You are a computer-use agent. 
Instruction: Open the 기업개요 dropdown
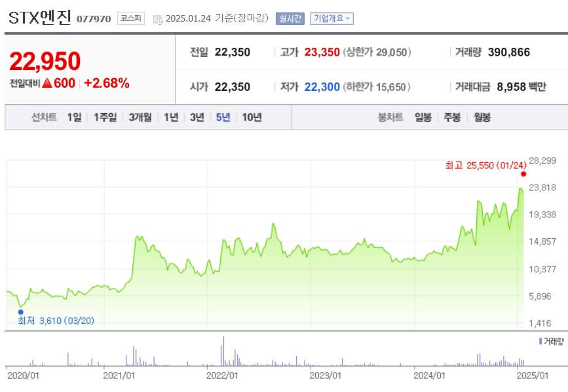click(331, 18)
